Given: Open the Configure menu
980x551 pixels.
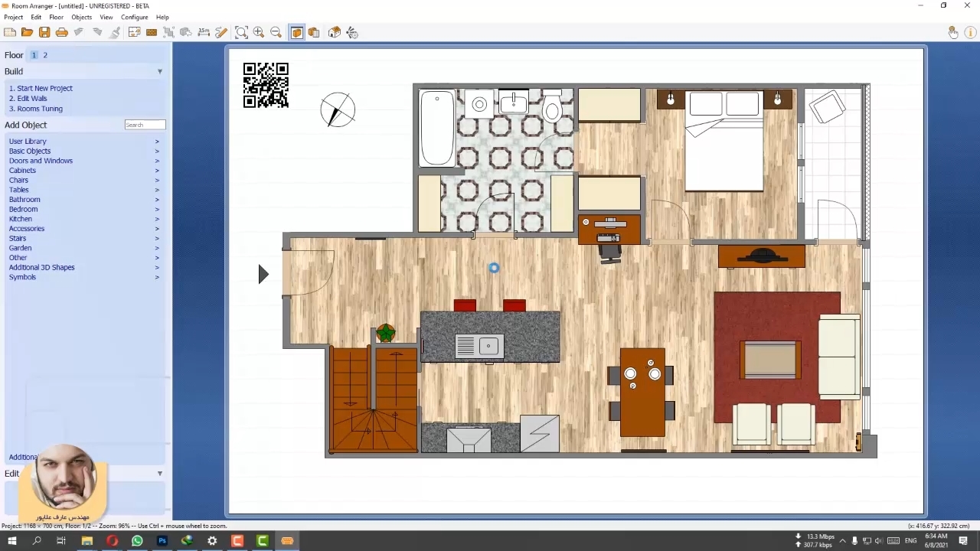Looking at the screenshot, I should point(134,17).
